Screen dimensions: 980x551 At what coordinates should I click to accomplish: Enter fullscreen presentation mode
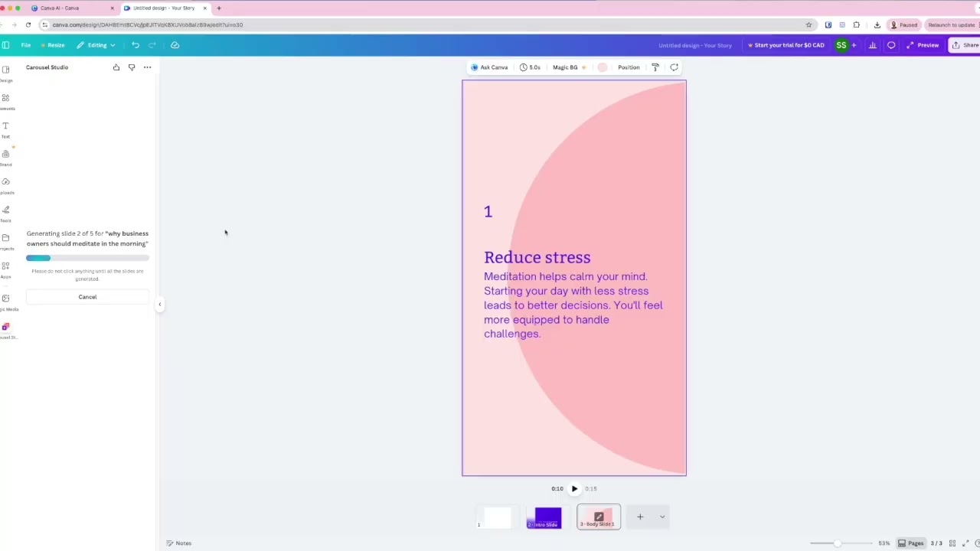coord(965,543)
